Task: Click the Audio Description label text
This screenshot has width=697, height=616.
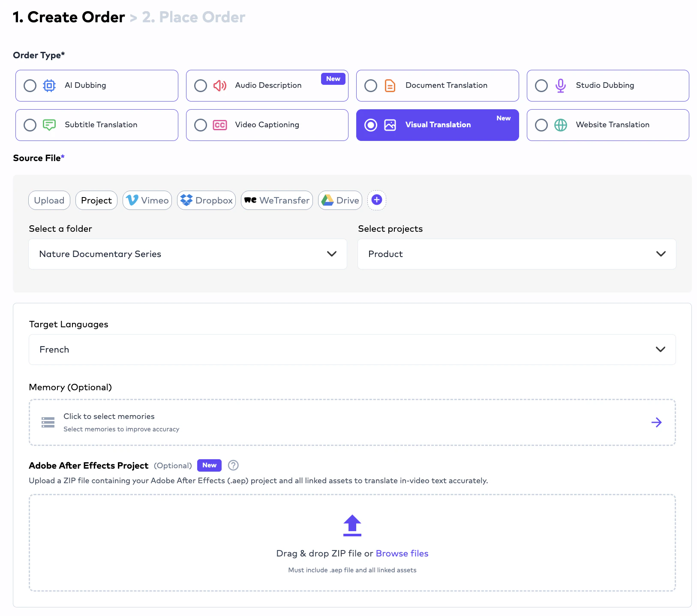Action: pyautogui.click(x=268, y=85)
